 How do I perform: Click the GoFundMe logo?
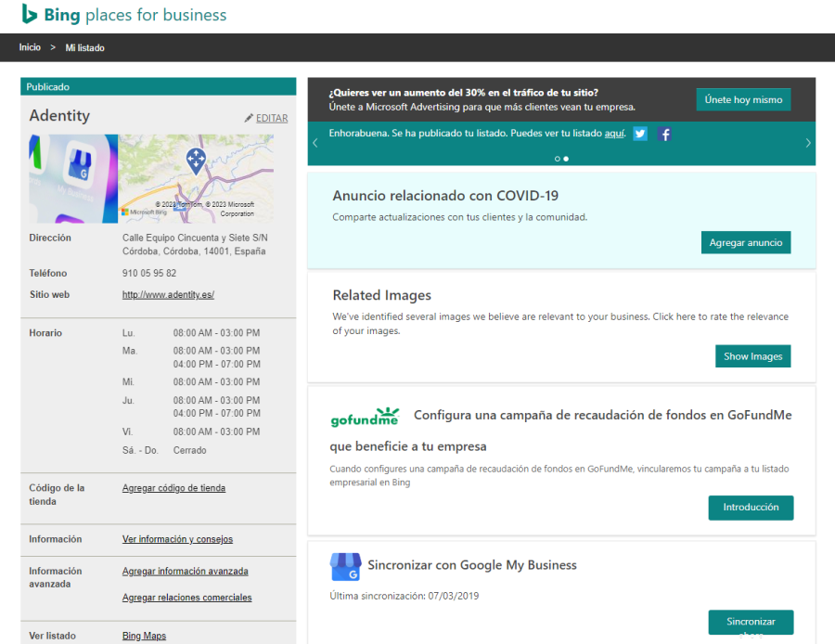tap(365, 417)
